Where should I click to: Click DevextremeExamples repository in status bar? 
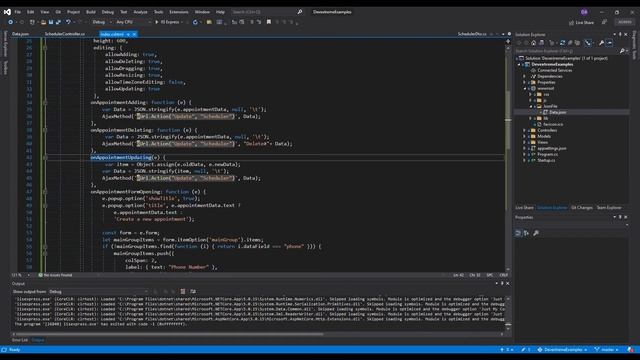coord(562,350)
